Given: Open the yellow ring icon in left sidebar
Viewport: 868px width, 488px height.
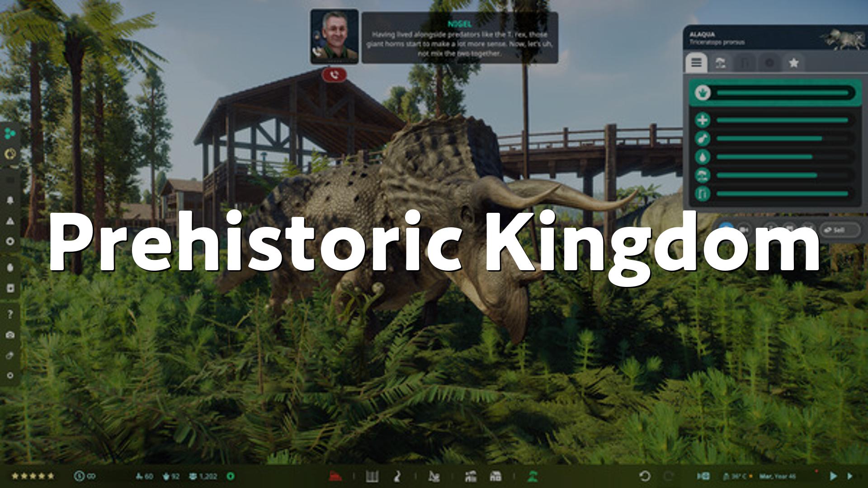Looking at the screenshot, I should (10, 155).
